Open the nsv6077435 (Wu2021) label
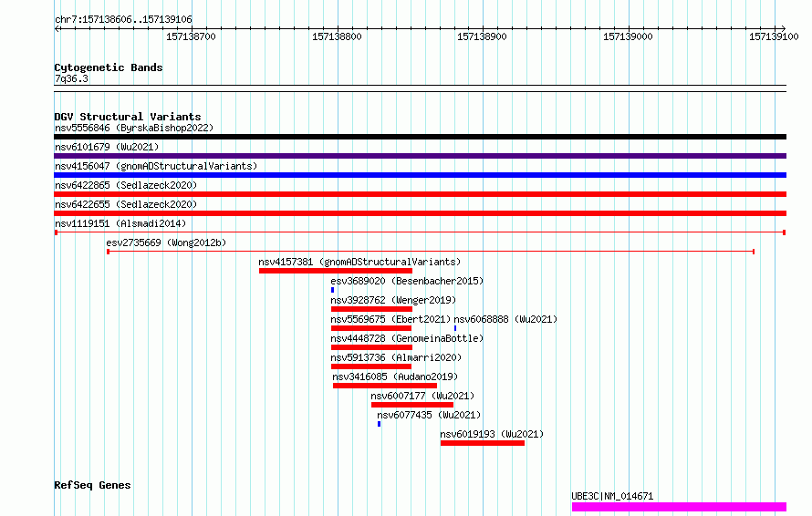812x516 pixels. click(429, 415)
